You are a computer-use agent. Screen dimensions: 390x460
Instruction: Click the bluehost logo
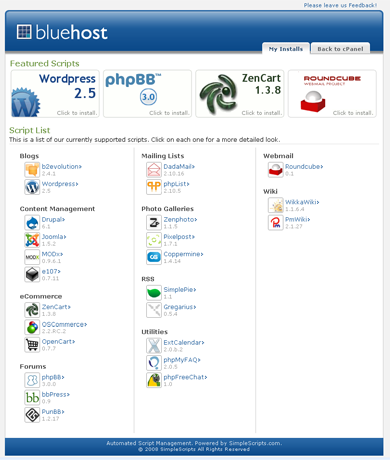click(x=62, y=32)
